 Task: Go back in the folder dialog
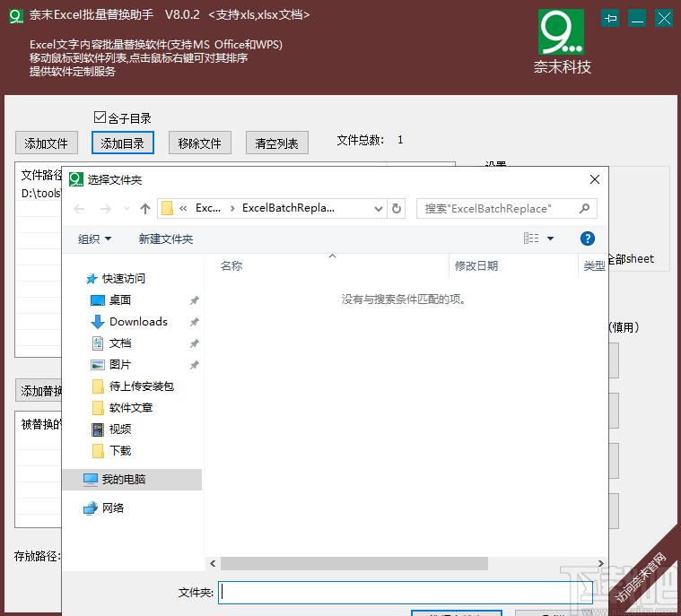(79, 209)
